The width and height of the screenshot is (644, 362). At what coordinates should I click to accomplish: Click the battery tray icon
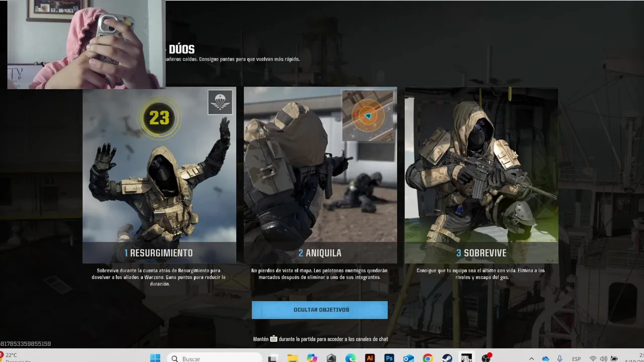614,359
